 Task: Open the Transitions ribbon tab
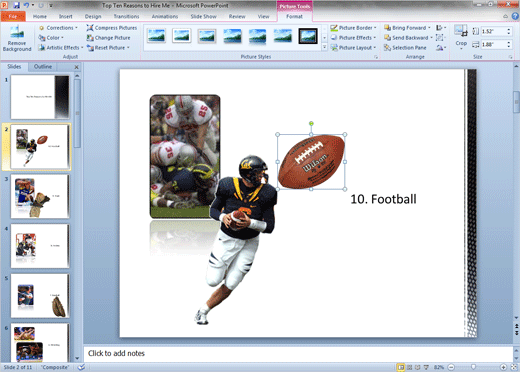click(x=126, y=16)
